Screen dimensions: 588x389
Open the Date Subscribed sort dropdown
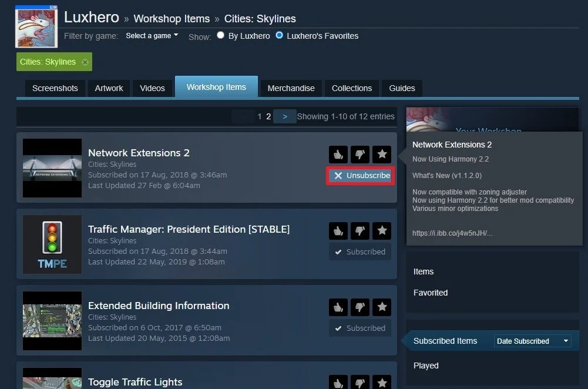(533, 341)
